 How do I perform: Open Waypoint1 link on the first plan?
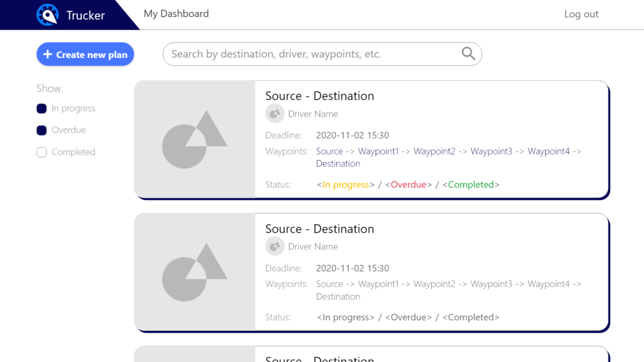pos(378,151)
